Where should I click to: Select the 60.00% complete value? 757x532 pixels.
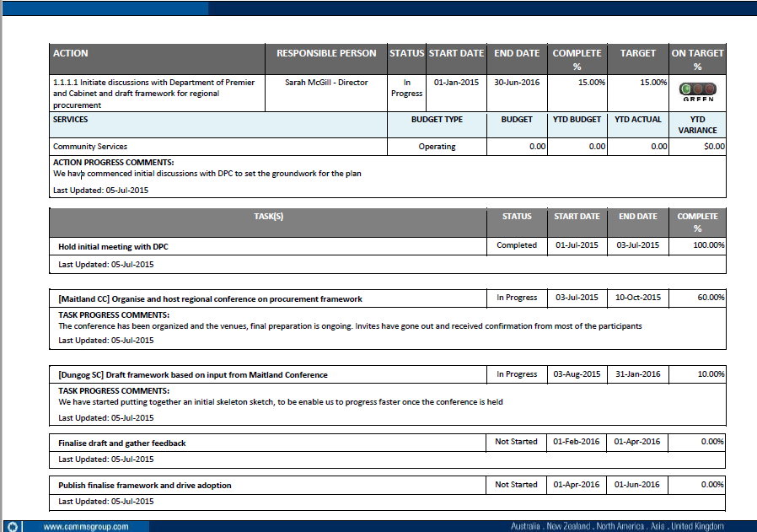[x=711, y=298]
